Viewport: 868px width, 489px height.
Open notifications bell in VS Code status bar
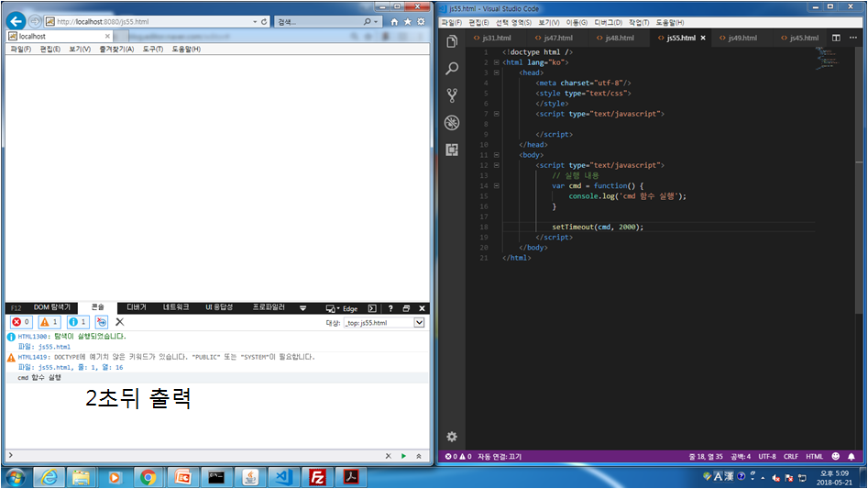[852, 456]
